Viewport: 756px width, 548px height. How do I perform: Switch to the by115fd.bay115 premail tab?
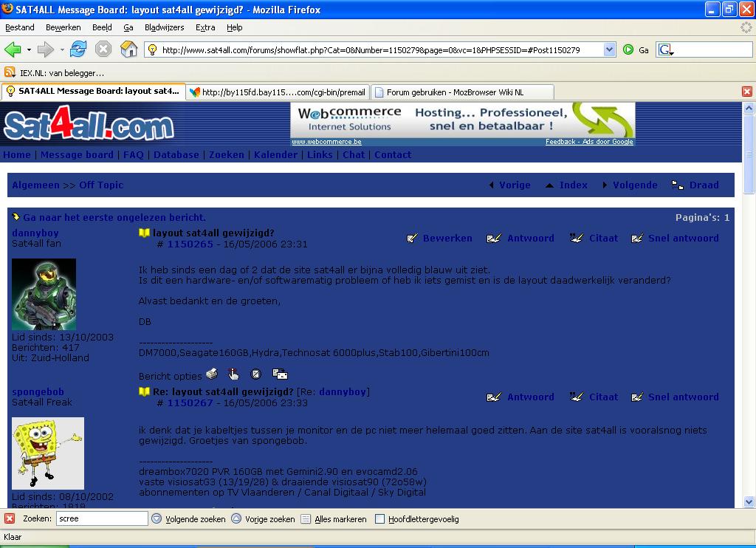point(278,92)
